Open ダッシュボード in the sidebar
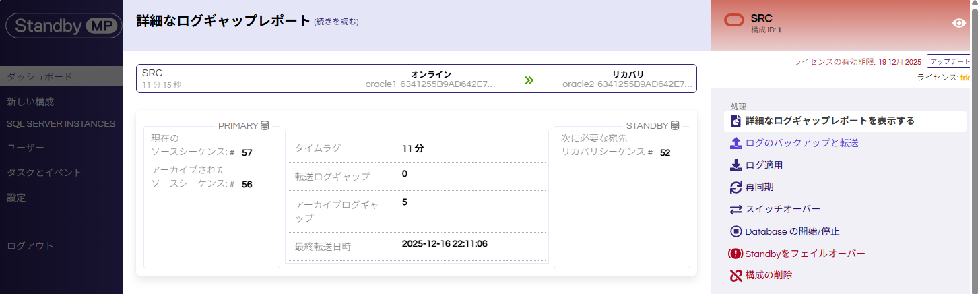Viewport: 980px width, 294px height. click(x=61, y=76)
